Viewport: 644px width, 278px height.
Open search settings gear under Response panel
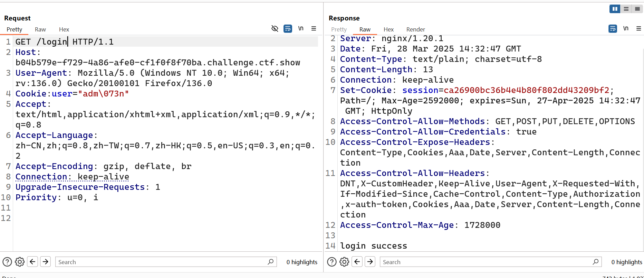tap(344, 262)
